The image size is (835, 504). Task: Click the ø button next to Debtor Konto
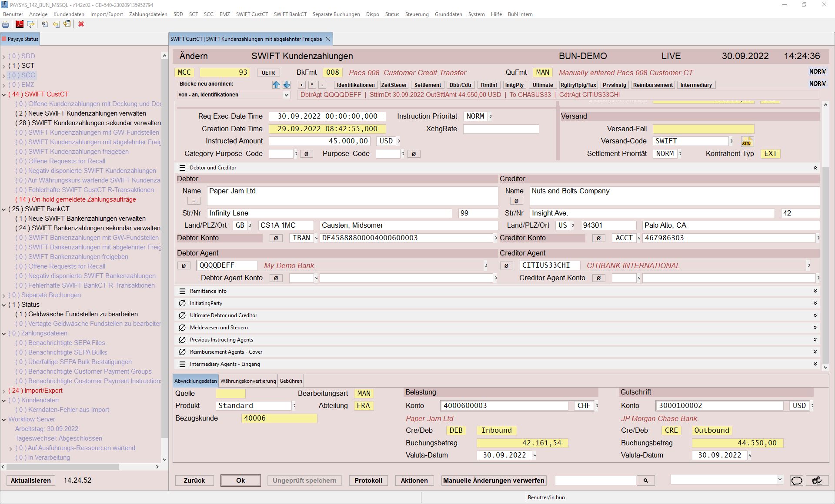pos(276,238)
